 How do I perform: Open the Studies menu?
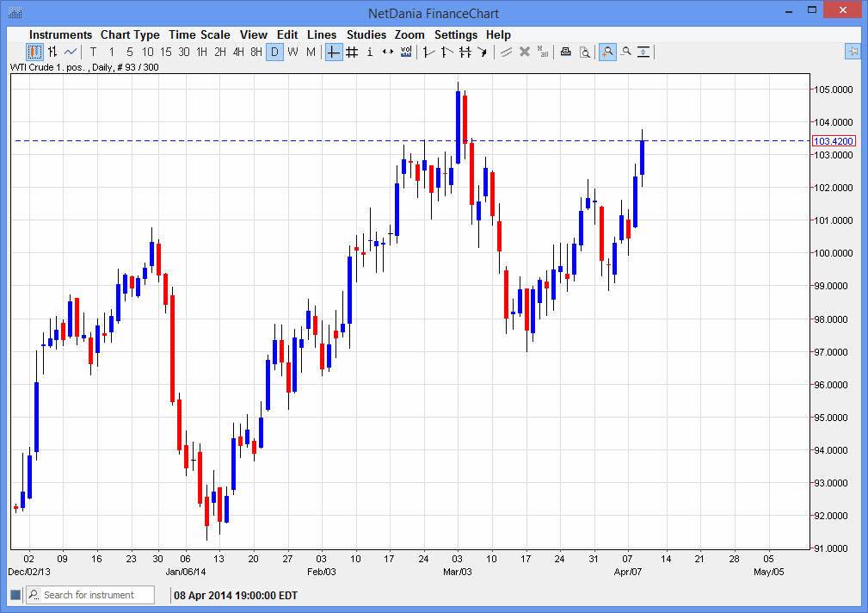366,34
